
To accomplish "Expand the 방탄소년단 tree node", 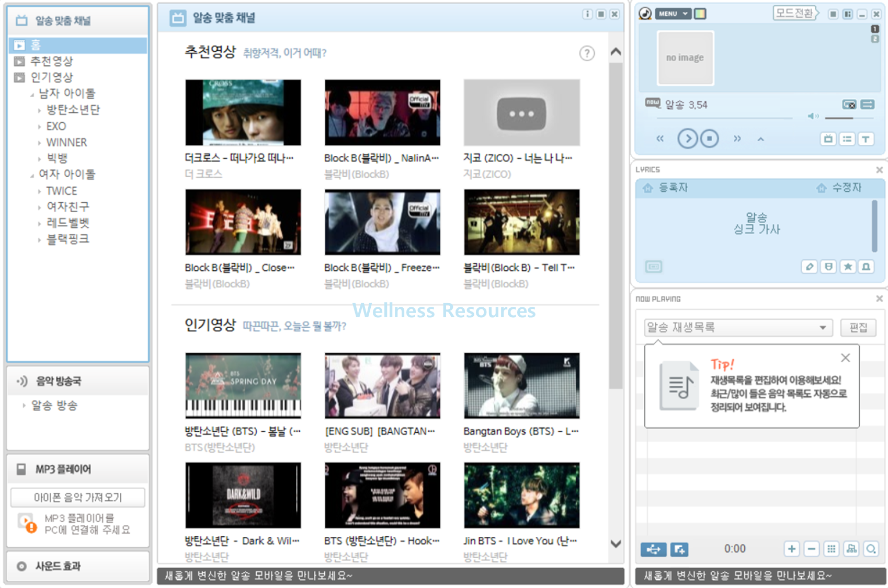I will point(39,110).
